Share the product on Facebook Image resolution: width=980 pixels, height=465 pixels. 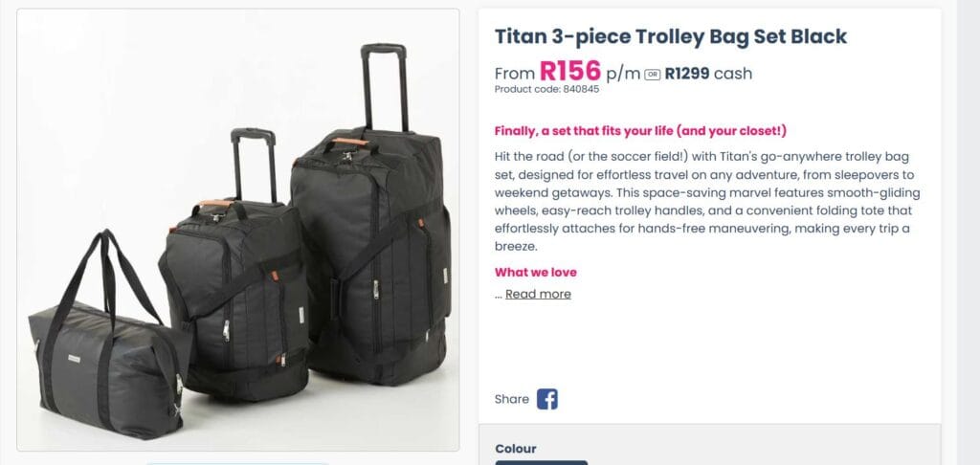546,399
